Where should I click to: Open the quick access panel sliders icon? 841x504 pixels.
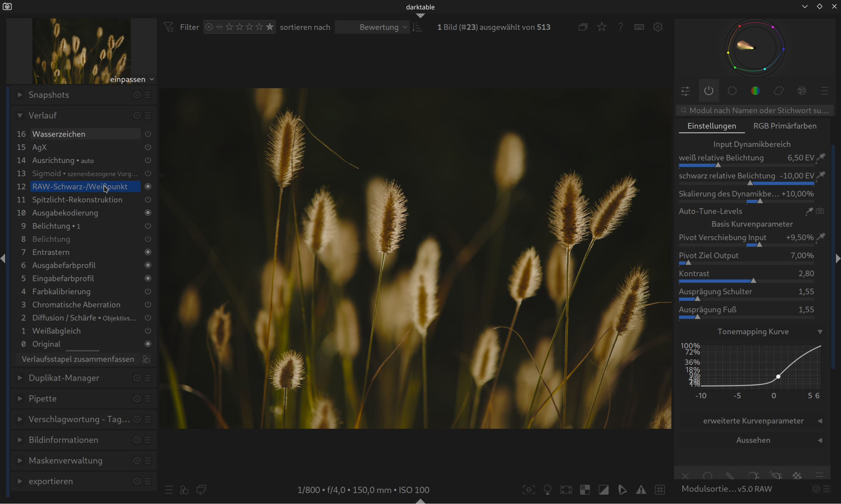point(685,91)
